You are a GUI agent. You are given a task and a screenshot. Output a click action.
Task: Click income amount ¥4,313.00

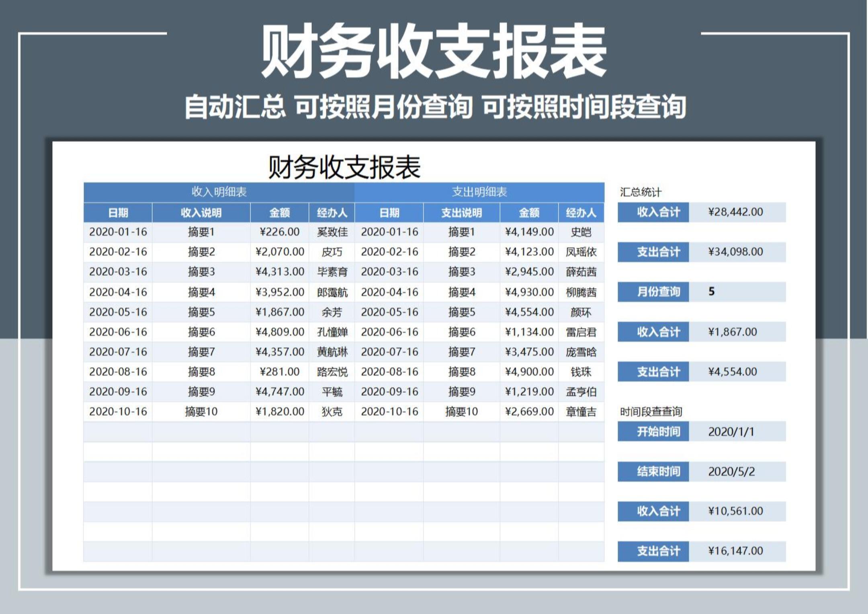(x=280, y=272)
